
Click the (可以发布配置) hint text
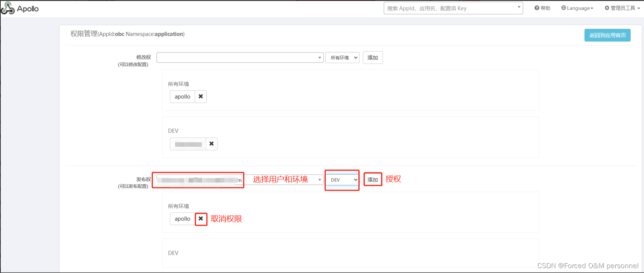coord(133,186)
